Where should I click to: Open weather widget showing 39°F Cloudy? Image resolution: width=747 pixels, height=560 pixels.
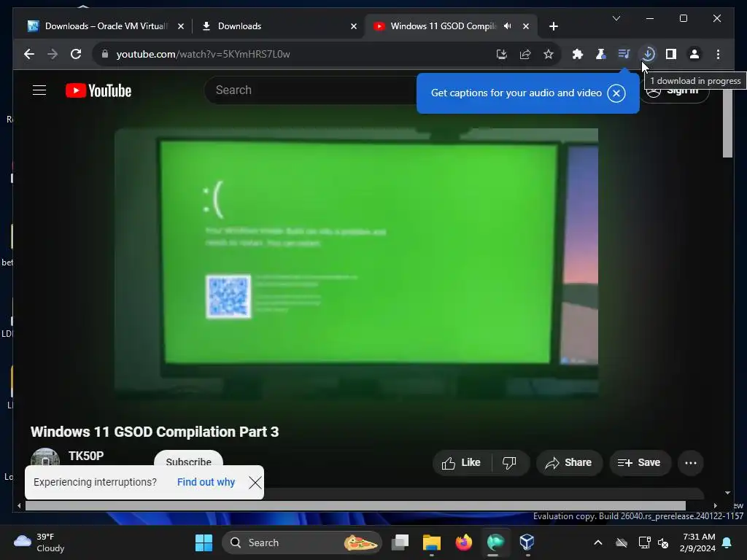point(39,542)
